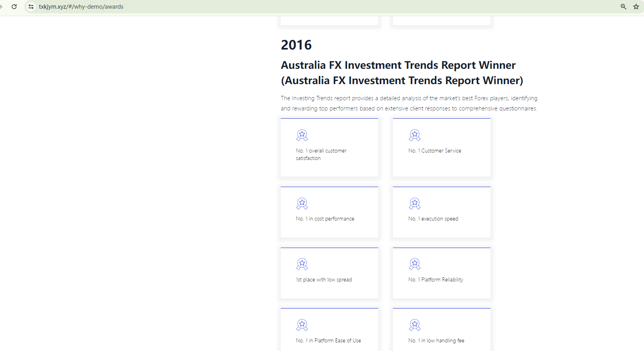This screenshot has width=644, height=351.
Task: Click the 2016 year heading
Action: click(x=296, y=45)
